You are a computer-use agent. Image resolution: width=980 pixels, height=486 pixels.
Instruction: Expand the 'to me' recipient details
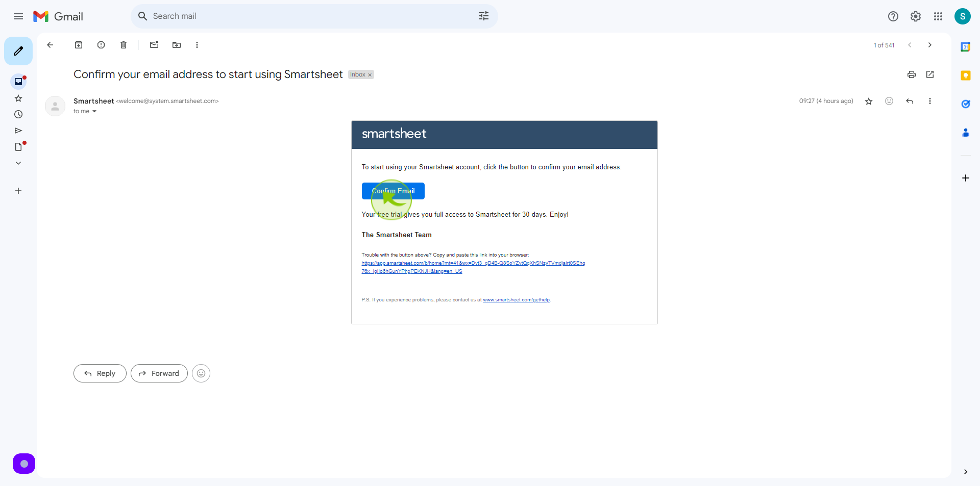[x=94, y=111]
